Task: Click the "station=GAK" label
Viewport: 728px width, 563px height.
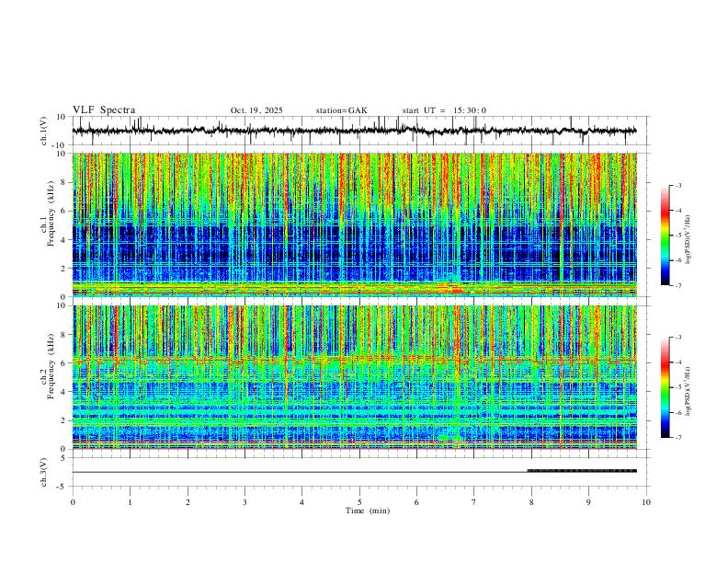Action: tap(341, 110)
